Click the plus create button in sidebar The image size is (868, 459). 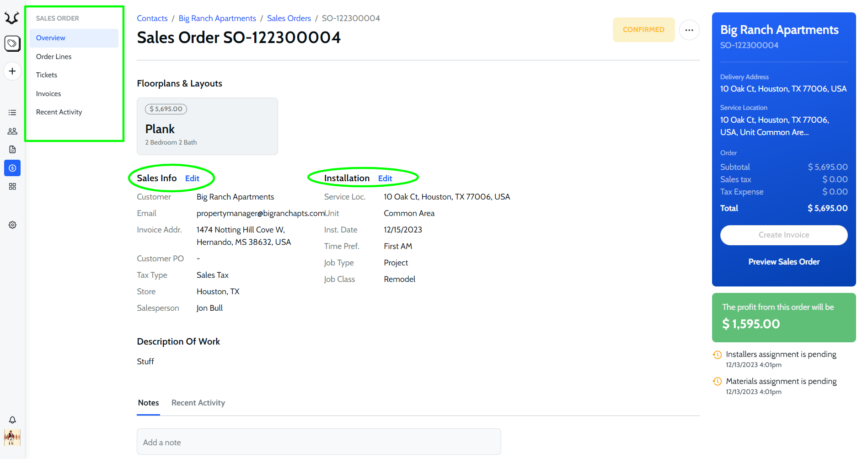point(12,71)
